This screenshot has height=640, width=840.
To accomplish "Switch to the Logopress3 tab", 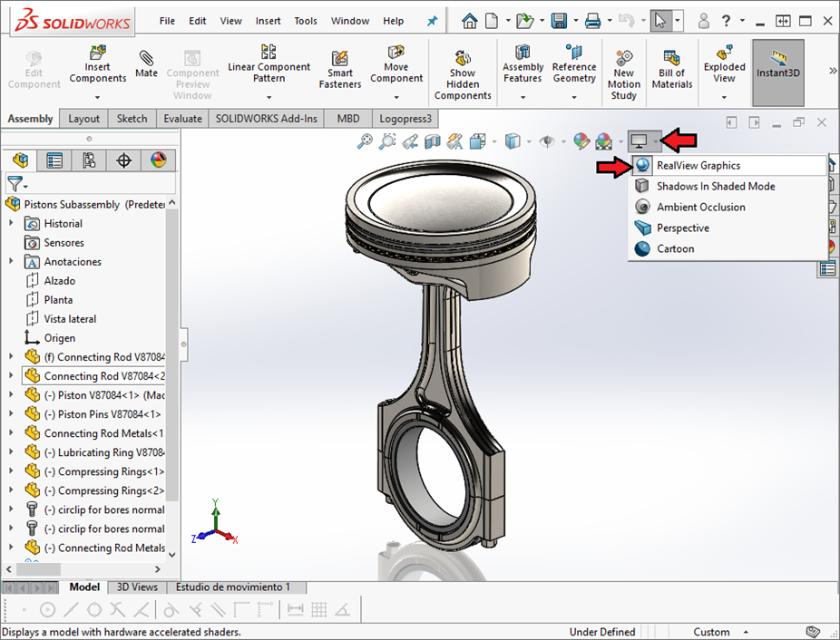I will (x=405, y=119).
